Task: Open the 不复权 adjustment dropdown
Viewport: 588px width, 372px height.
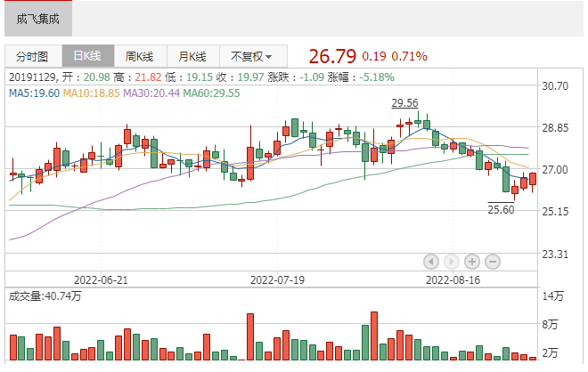Action: (251, 55)
